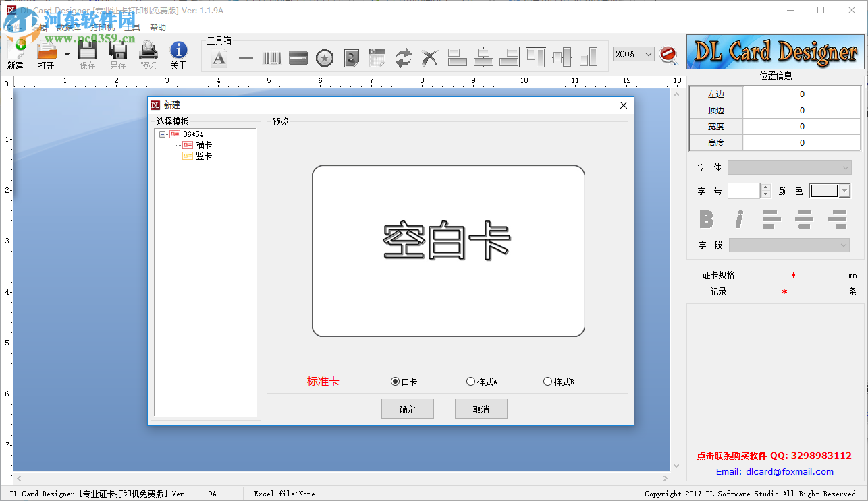Select the 白卡 radio option
868x501 pixels.
pos(395,381)
